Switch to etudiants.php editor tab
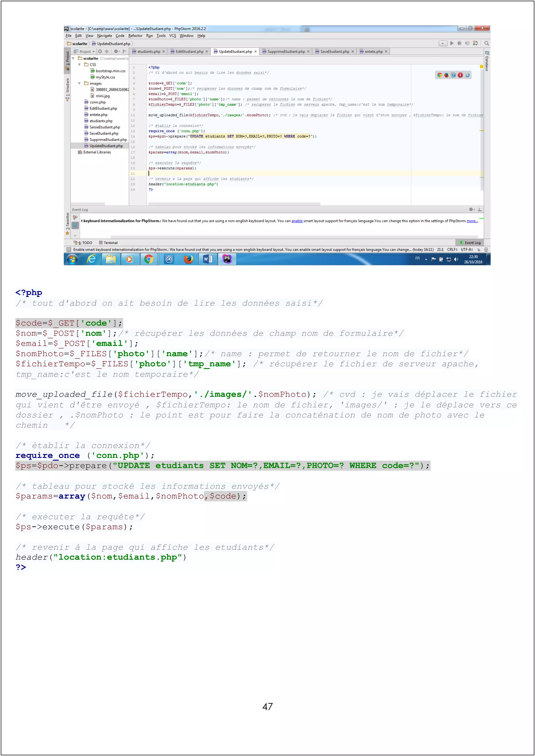Image resolution: width=535 pixels, height=756 pixels. tap(148, 51)
